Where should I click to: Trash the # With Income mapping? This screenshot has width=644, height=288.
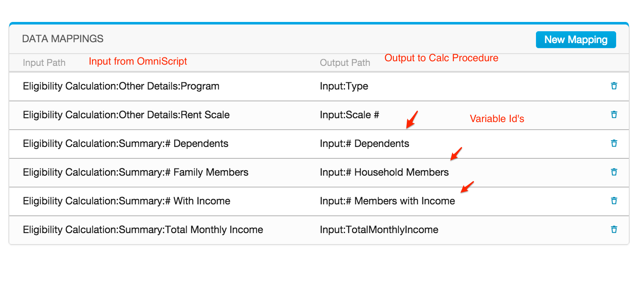point(614,201)
